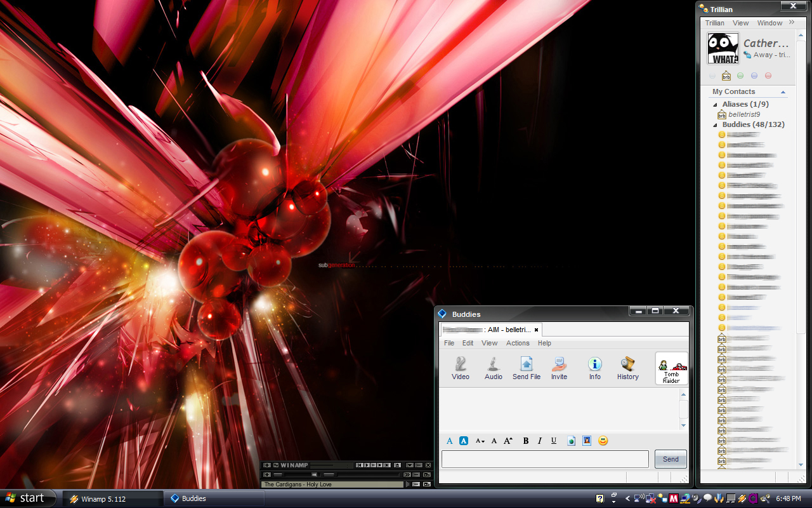Open the chat History log
812x508 pixels.
click(x=628, y=368)
